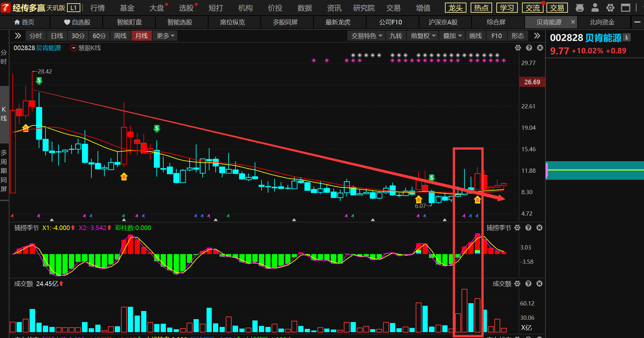This screenshot has height=338, width=644.
Task: Open the 行情 top menu
Action: point(98,8)
